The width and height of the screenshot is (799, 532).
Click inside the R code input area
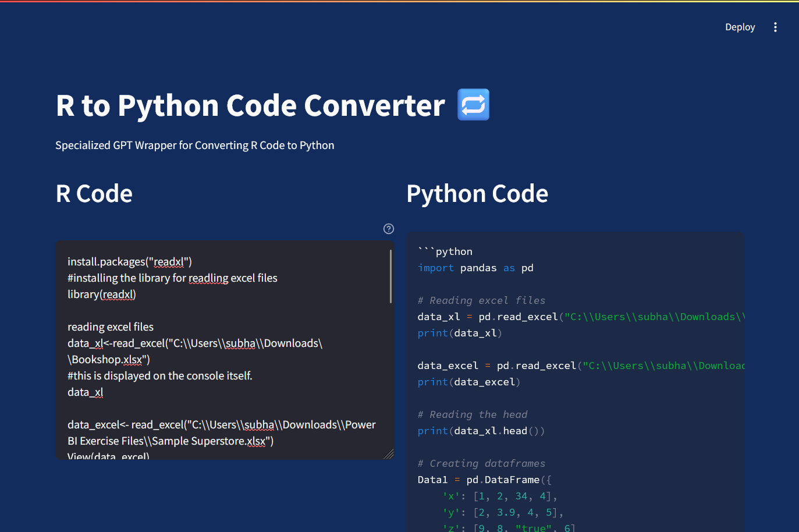221,349
